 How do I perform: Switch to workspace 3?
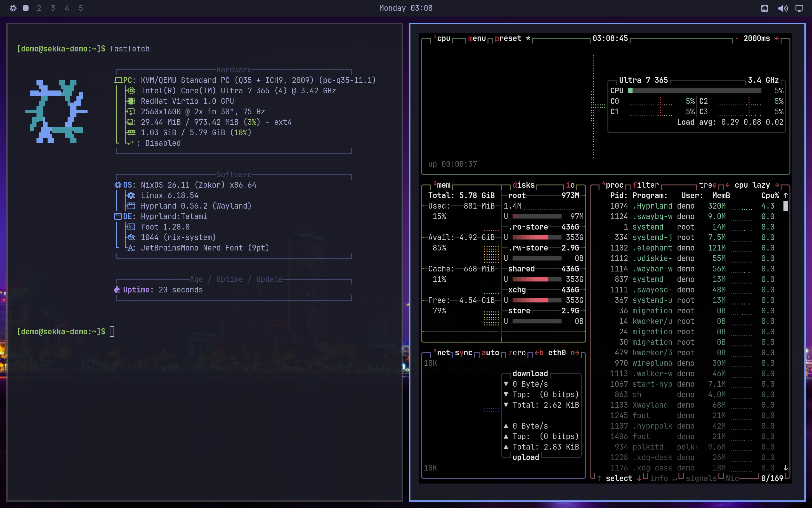pos(53,8)
